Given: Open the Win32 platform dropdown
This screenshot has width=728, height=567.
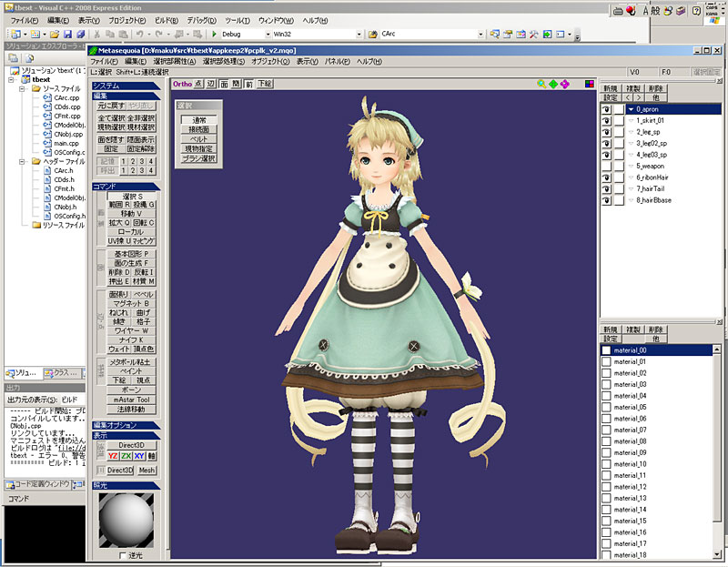Looking at the screenshot, I should pos(359,35).
